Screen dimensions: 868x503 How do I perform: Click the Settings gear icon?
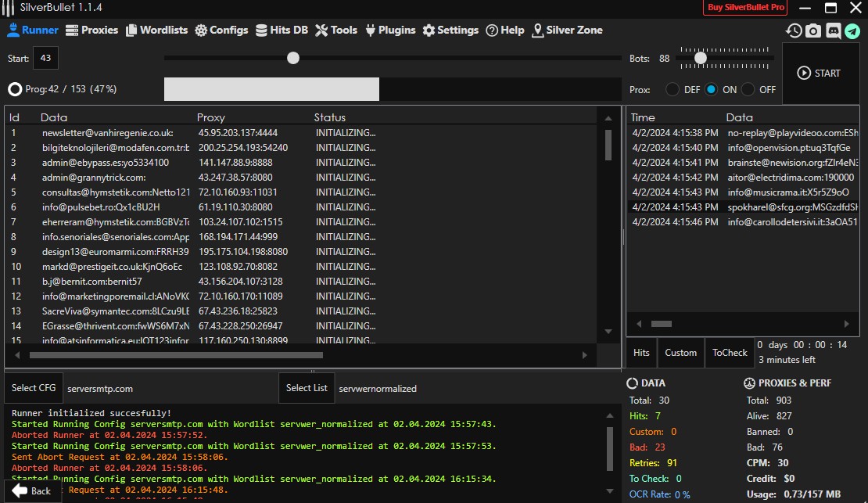coord(429,31)
